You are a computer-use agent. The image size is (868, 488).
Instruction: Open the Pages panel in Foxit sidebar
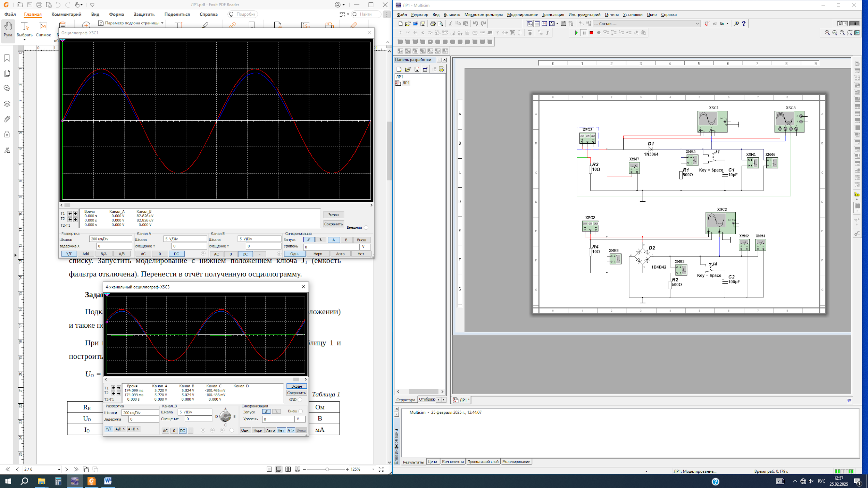tap(7, 73)
